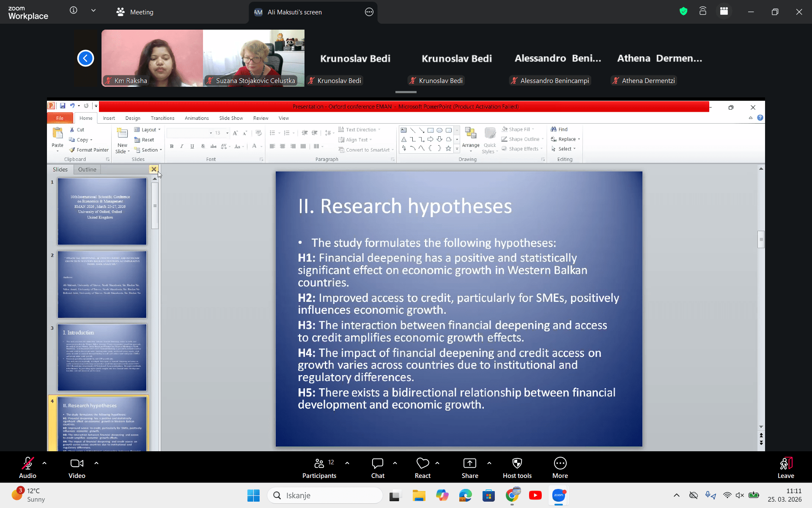812x508 pixels.
Task: Mute system volume in taskbar tray
Action: (x=740, y=495)
